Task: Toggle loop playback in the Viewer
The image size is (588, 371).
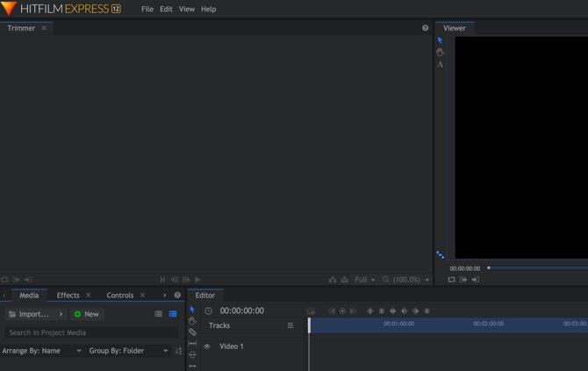Action: tap(451, 280)
